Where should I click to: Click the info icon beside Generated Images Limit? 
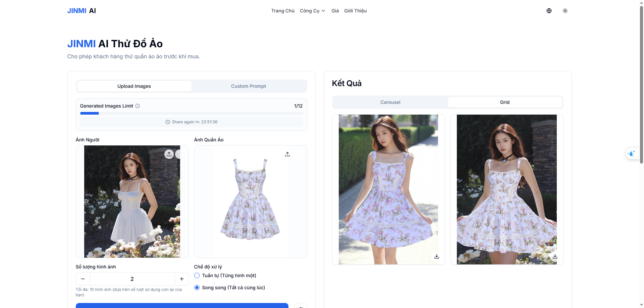138,106
